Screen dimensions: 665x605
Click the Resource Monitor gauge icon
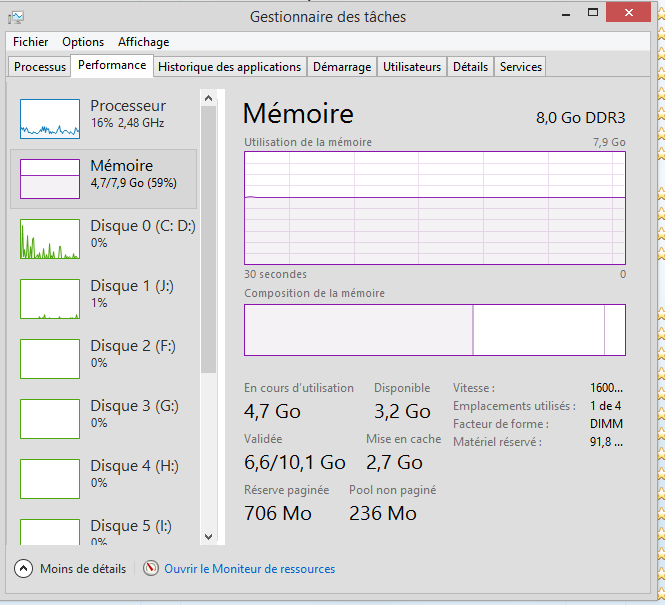click(151, 568)
